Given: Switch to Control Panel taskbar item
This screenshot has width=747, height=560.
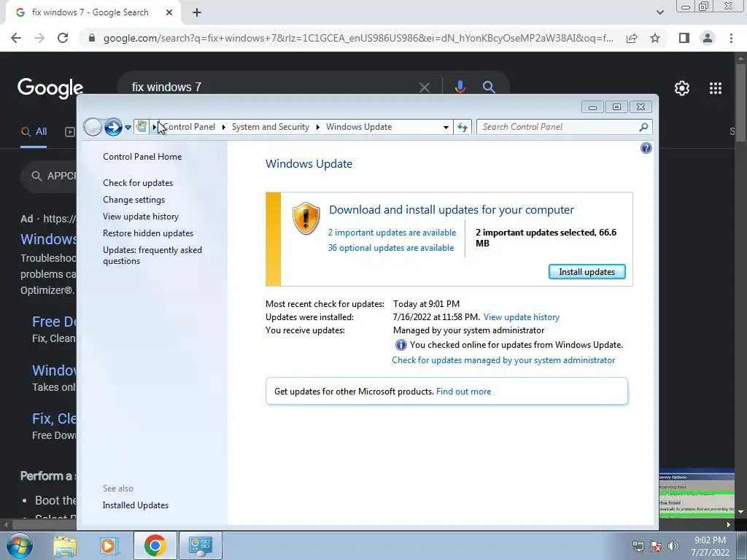Looking at the screenshot, I should point(200,545).
